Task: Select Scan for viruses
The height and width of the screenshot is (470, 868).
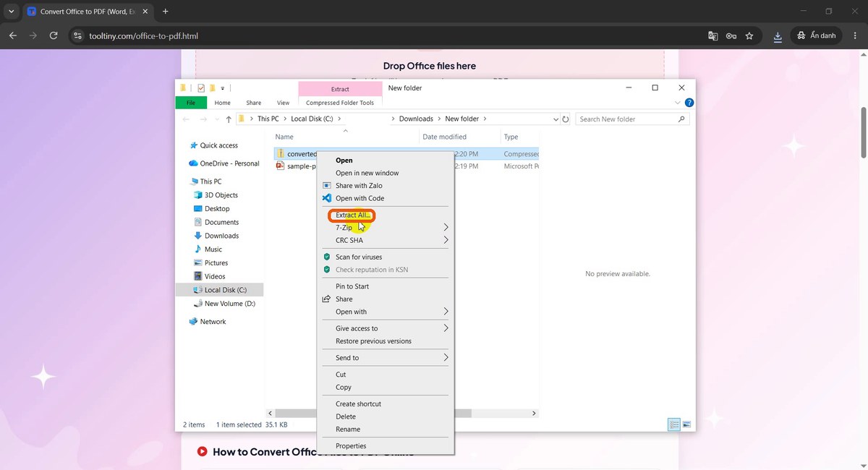Action: click(x=358, y=257)
